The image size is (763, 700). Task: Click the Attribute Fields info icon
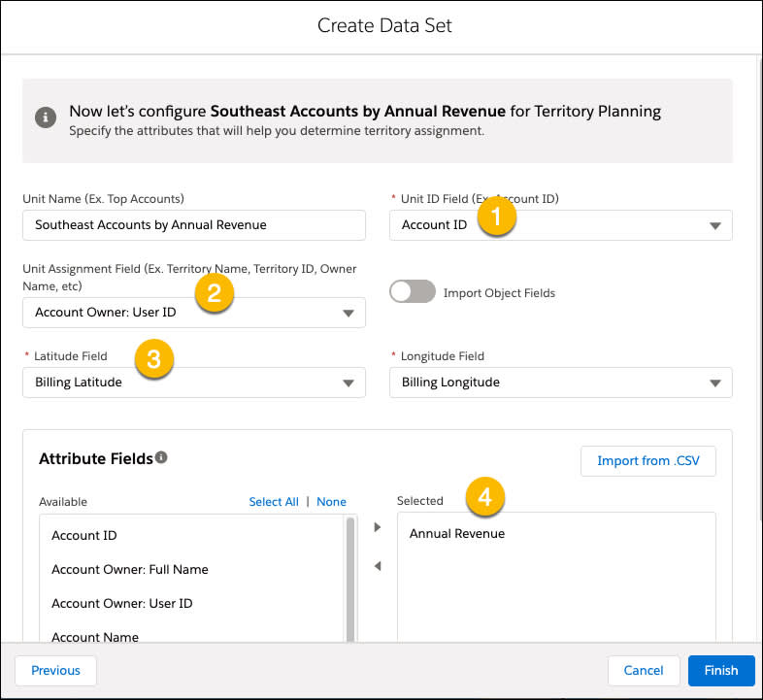tap(161, 457)
